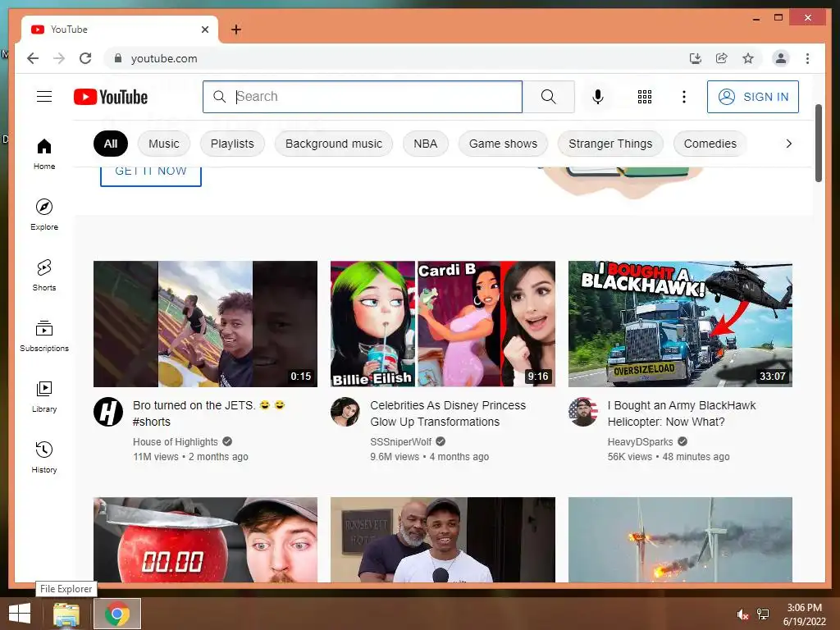This screenshot has width=840, height=630.
Task: Go to Home in sidebar
Action: point(44,153)
